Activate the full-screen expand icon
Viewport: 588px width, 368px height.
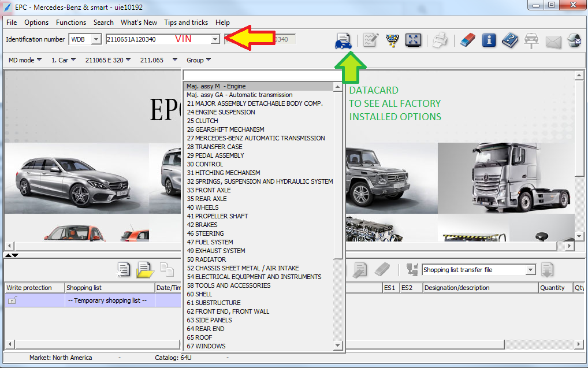click(x=414, y=40)
